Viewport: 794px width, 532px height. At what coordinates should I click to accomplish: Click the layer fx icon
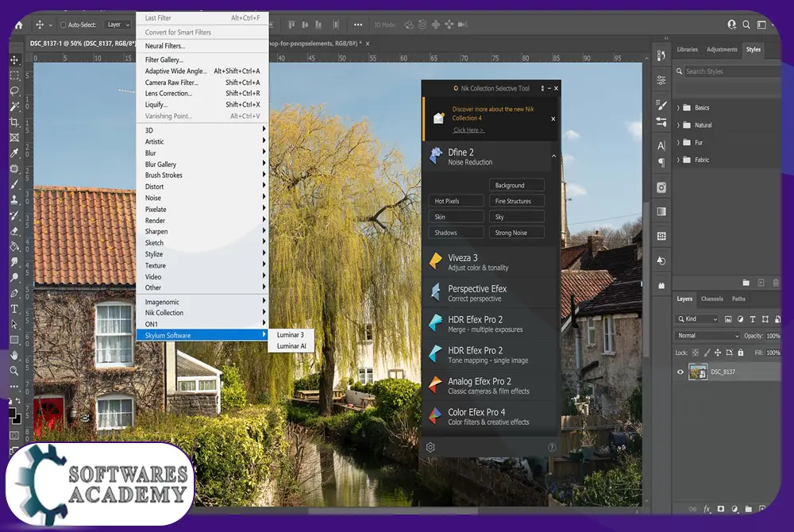pyautogui.click(x=707, y=509)
